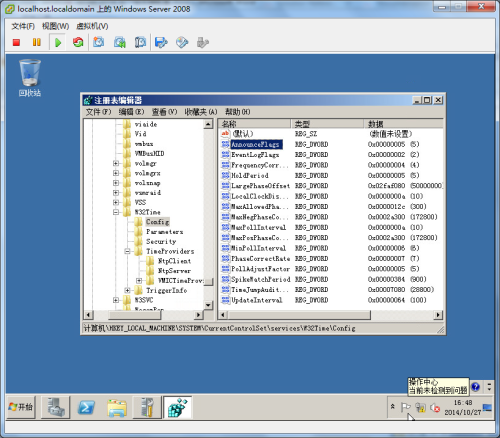
Task: Expand the volmgr tree node
Action: [x=116, y=163]
